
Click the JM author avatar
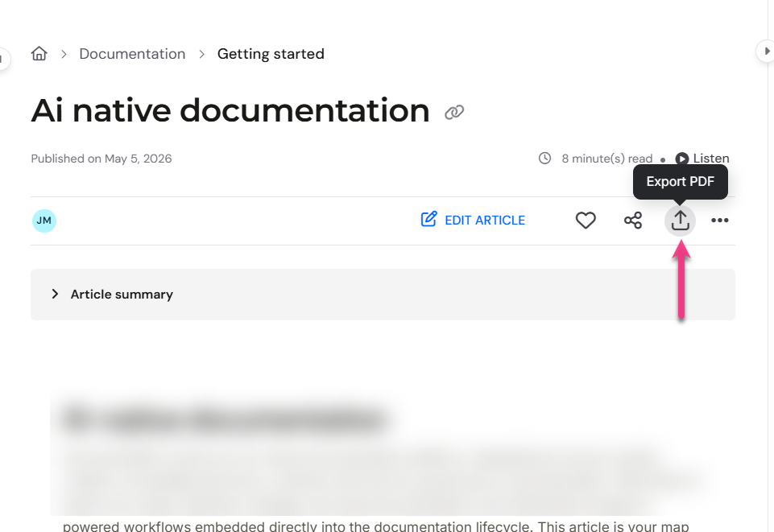pyautogui.click(x=44, y=221)
